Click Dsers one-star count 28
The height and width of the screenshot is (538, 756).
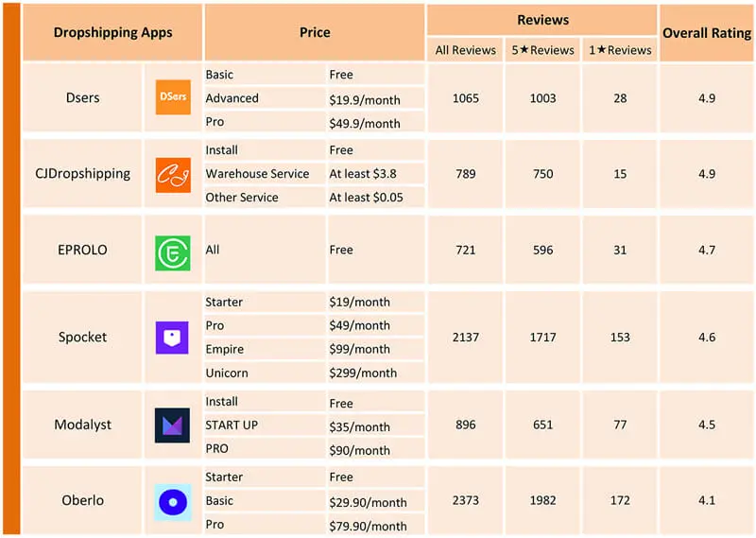point(620,98)
